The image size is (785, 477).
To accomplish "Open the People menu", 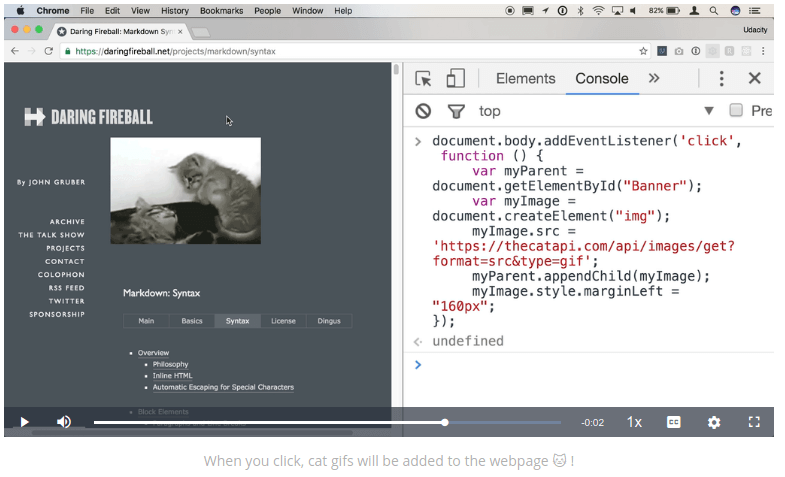I will pyautogui.click(x=267, y=11).
